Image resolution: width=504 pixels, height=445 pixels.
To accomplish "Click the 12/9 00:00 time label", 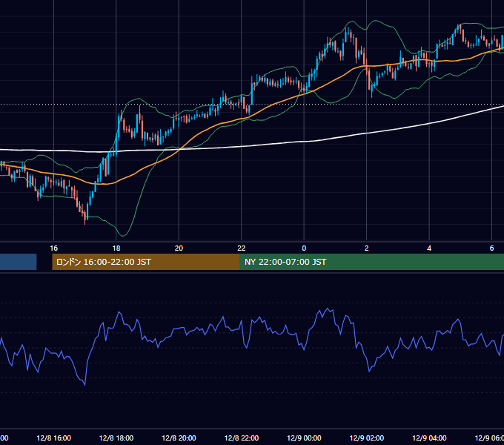I will click(x=304, y=438).
